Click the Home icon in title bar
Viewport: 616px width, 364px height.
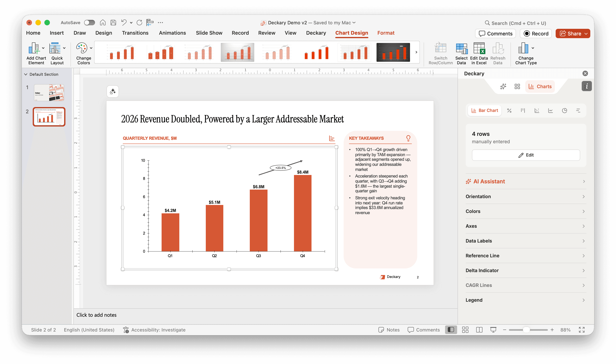[103, 23]
